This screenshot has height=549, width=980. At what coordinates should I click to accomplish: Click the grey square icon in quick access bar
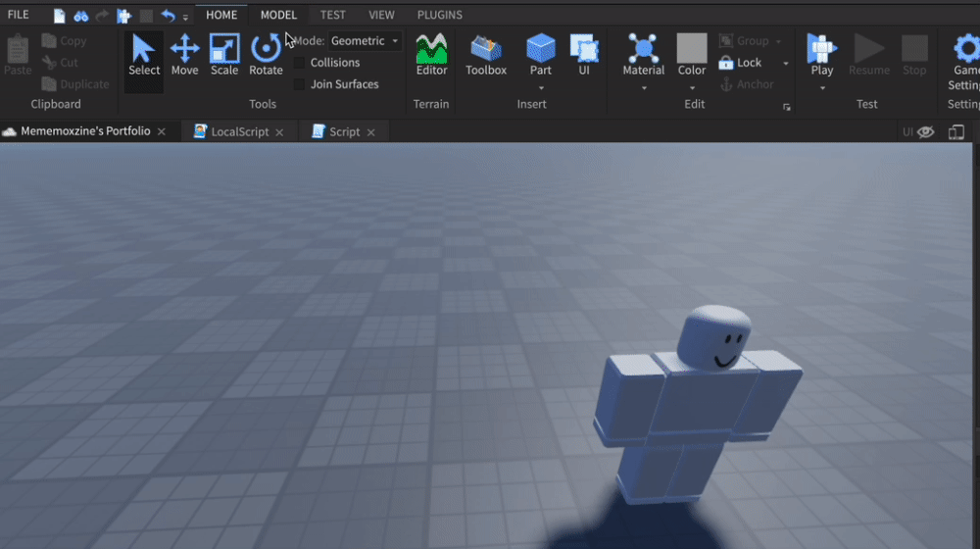pyautogui.click(x=146, y=16)
